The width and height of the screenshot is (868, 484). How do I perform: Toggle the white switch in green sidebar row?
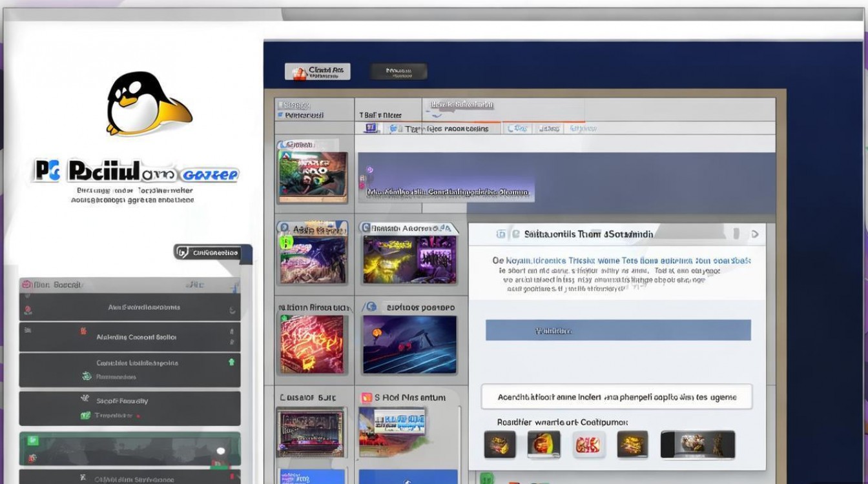221,450
